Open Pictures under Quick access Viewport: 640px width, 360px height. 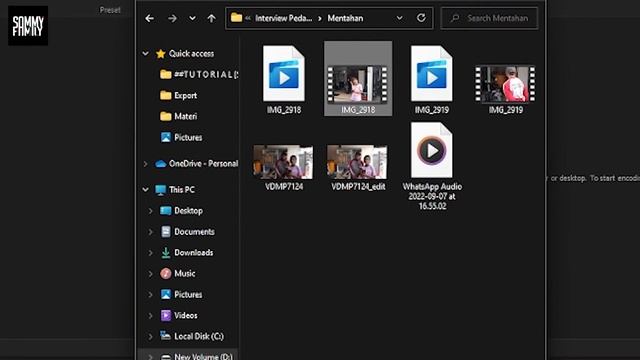click(x=181, y=138)
